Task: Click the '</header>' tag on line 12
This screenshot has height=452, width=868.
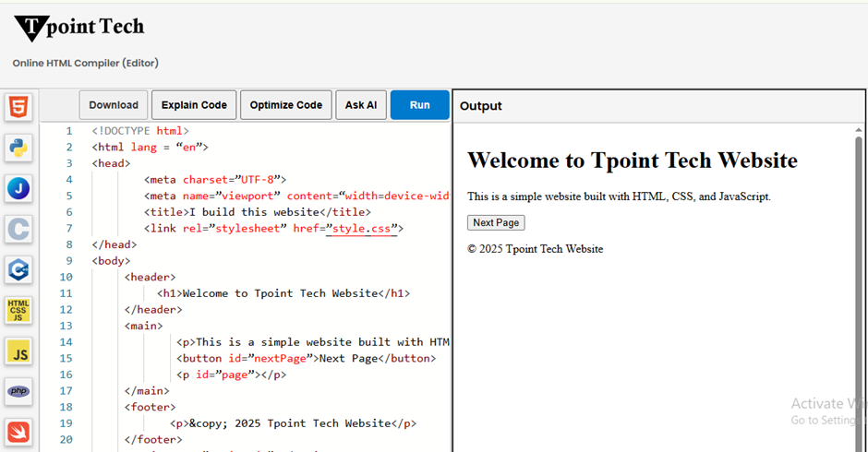Action: pos(153,310)
